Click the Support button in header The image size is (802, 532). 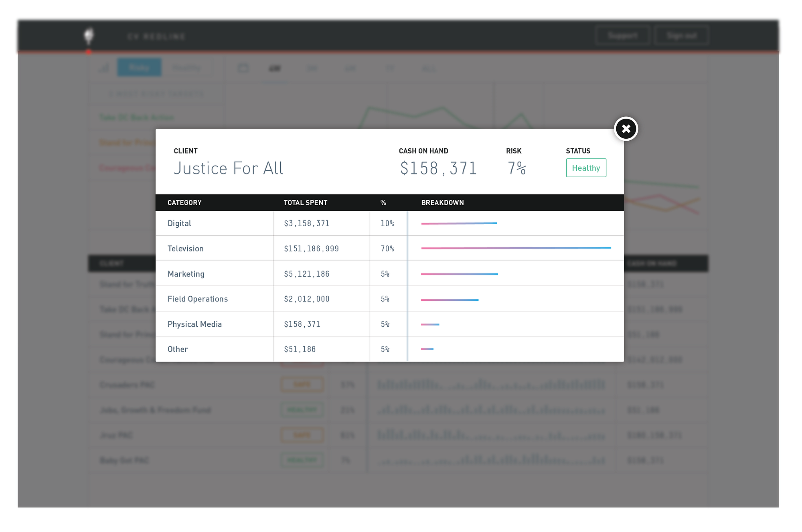point(622,36)
